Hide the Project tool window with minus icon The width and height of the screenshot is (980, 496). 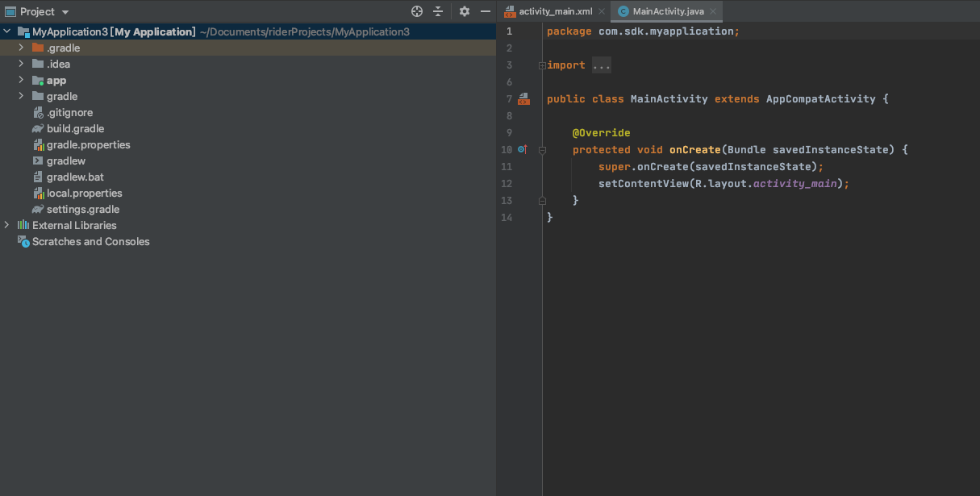[x=484, y=10]
